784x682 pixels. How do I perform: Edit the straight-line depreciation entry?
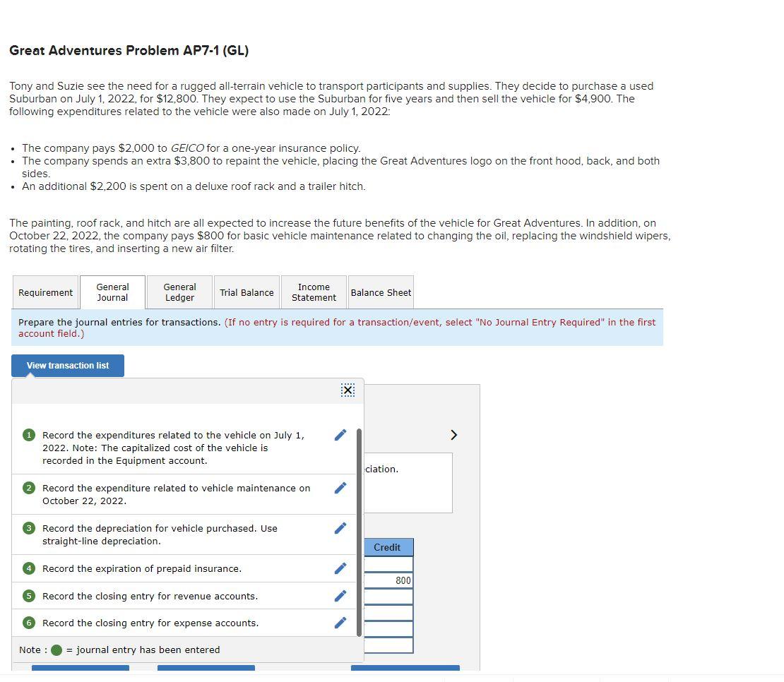(x=340, y=527)
